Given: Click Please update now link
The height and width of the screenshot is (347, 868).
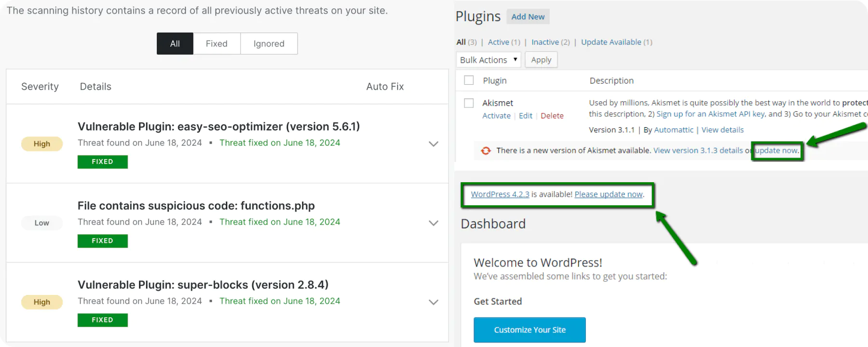Looking at the screenshot, I should coord(609,194).
